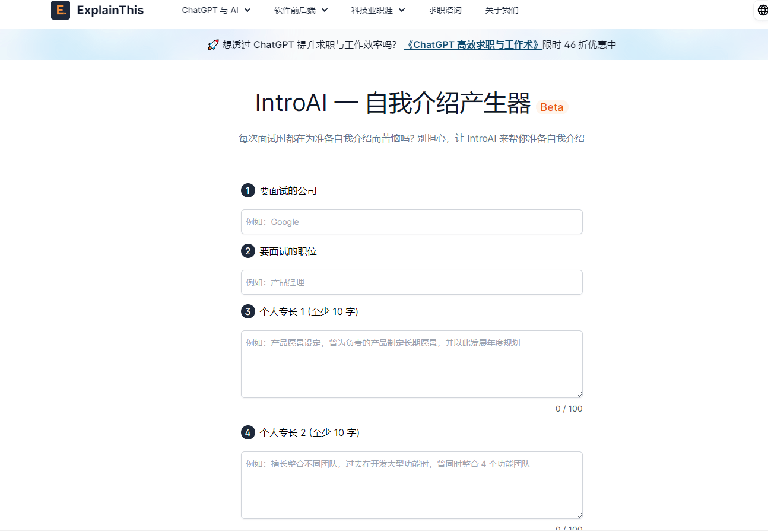Click the orange Beta badge
The image size is (768, 532).
coord(551,107)
